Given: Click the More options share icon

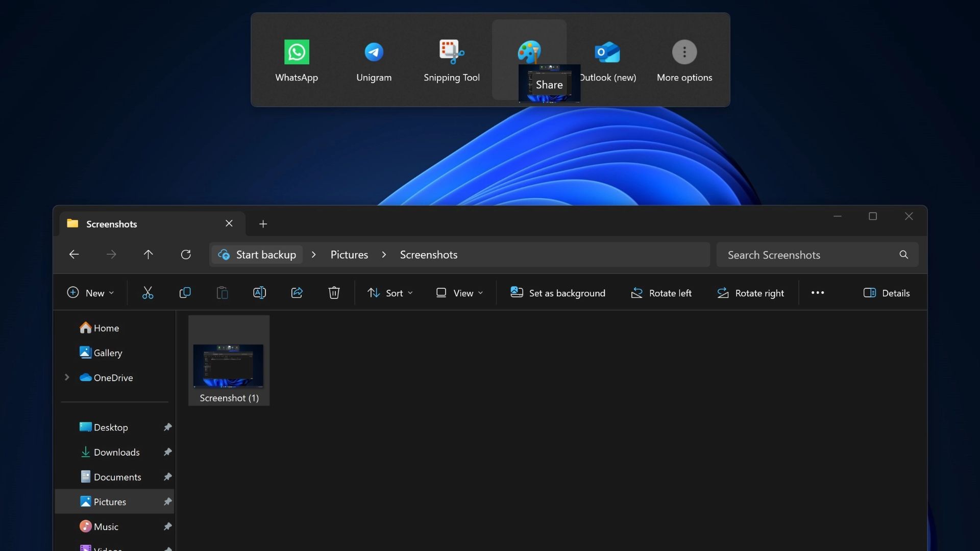Looking at the screenshot, I should coord(684,52).
